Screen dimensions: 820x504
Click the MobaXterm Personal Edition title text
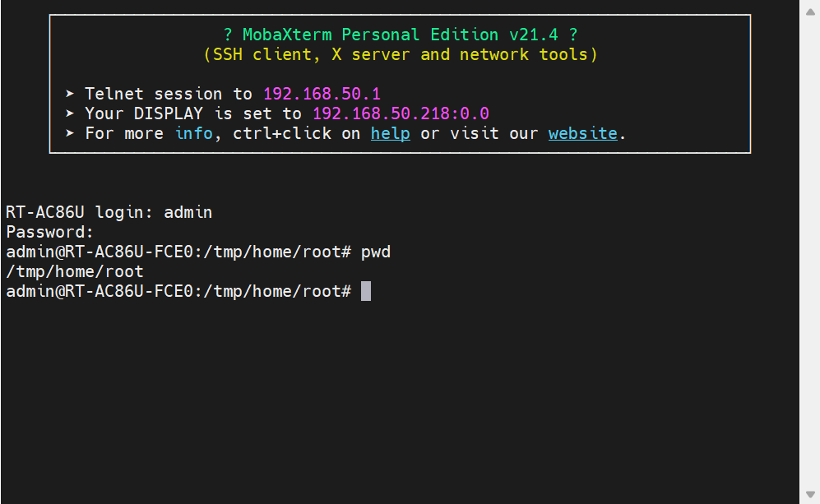click(400, 35)
